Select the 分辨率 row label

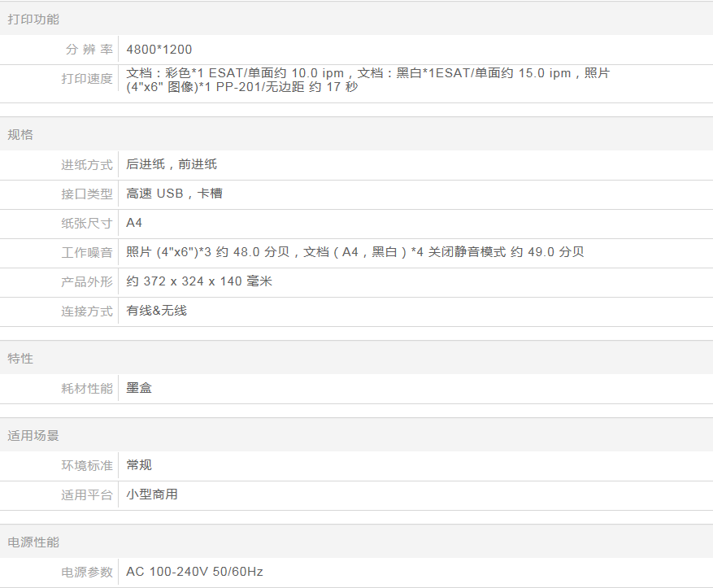89,50
